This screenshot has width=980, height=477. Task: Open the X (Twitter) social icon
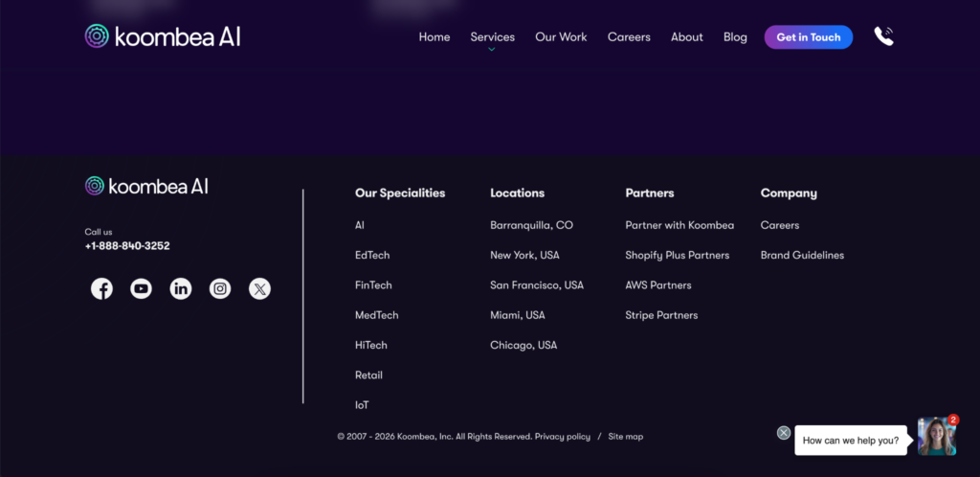(x=259, y=288)
